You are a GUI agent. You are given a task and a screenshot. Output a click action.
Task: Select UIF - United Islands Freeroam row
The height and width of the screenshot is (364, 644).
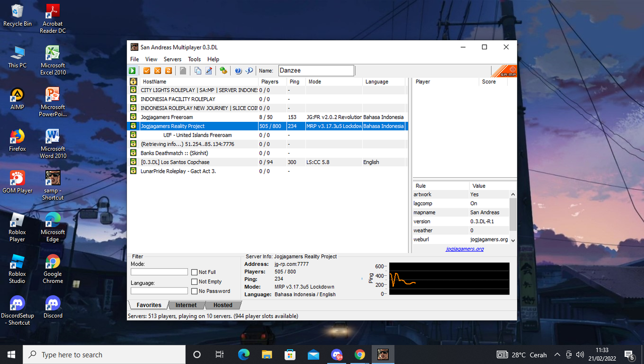(x=267, y=135)
